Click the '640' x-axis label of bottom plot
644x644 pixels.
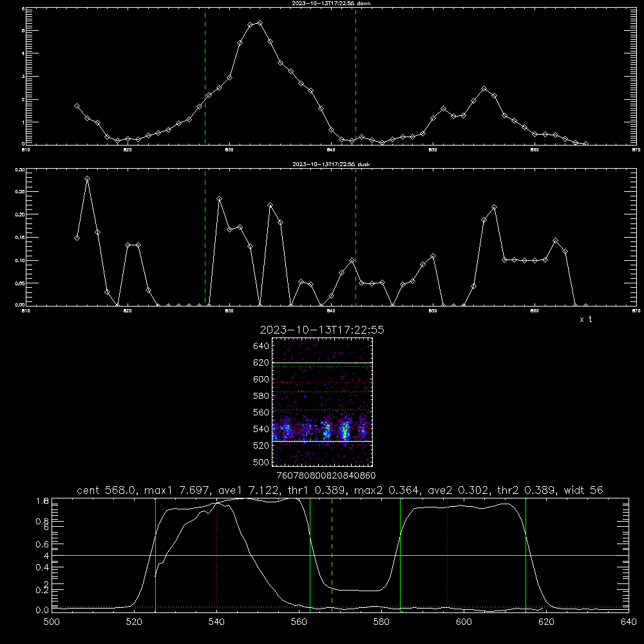[629, 622]
